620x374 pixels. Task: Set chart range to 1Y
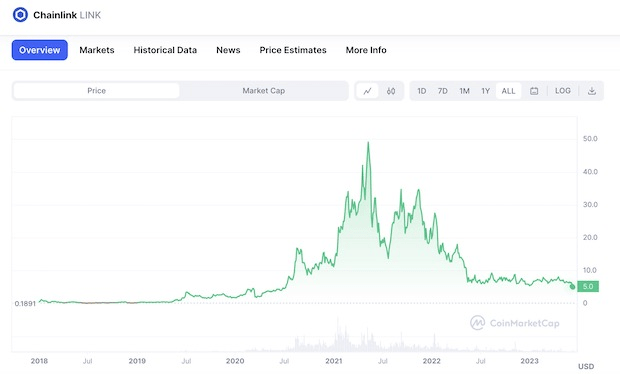point(486,91)
